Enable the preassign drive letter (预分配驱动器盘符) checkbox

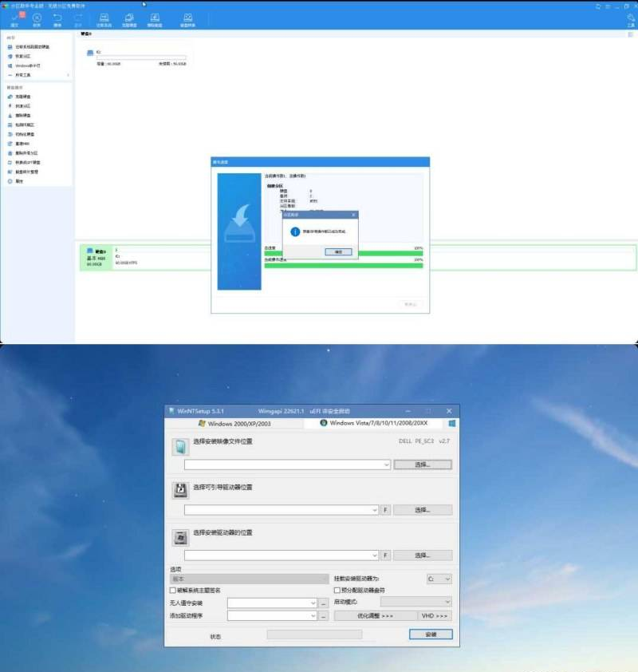tap(337, 590)
